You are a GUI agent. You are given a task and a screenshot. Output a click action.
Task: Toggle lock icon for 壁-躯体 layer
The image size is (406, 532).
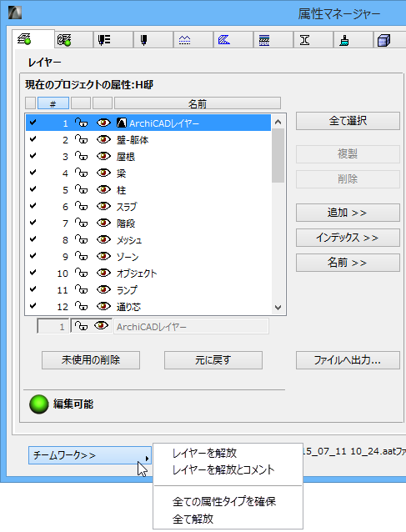pyautogui.click(x=81, y=139)
